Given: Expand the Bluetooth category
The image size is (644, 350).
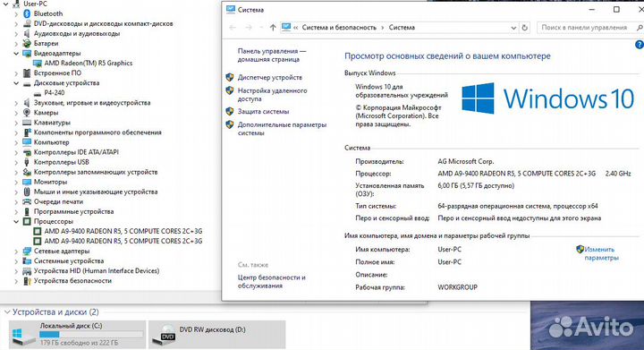Looking at the screenshot, I should point(16,14).
